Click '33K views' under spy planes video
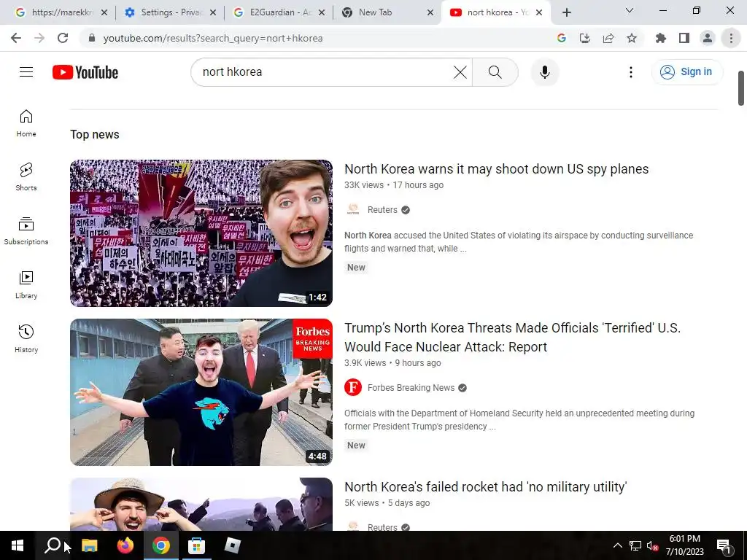 (364, 185)
